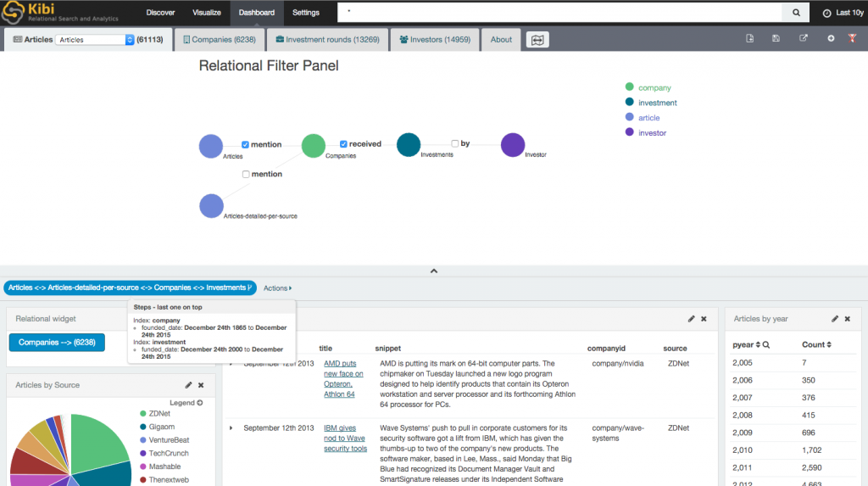Click Gigaom in the pie legend
The image size is (868, 486).
click(157, 427)
